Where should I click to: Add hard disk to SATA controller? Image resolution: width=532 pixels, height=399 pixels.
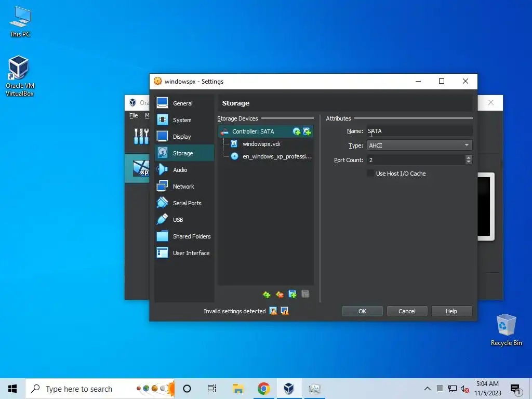307,131
